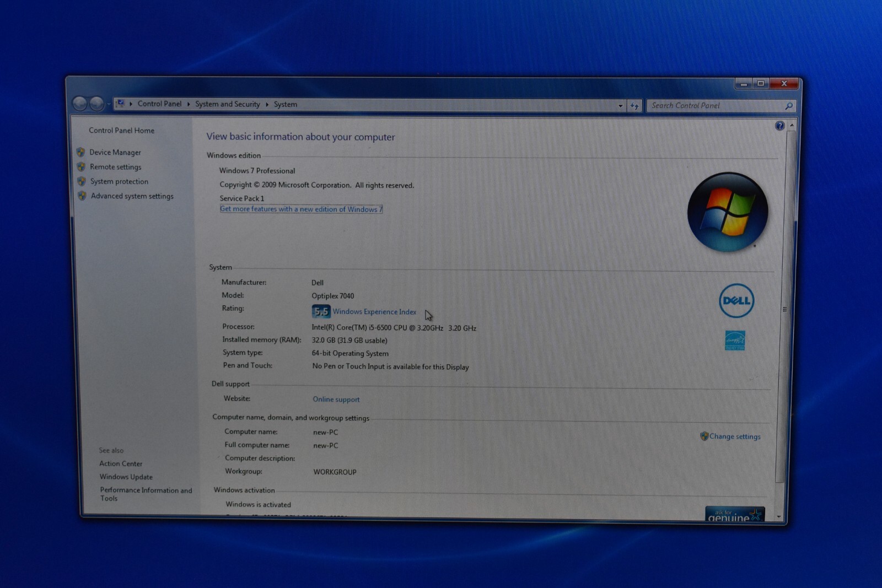
Task: Click the Dell logo image
Action: tap(736, 301)
